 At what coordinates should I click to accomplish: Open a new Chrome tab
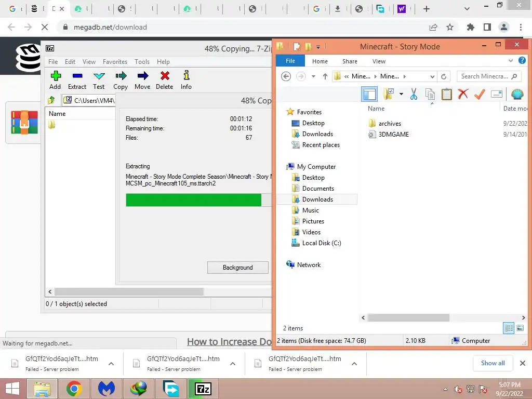click(x=427, y=9)
